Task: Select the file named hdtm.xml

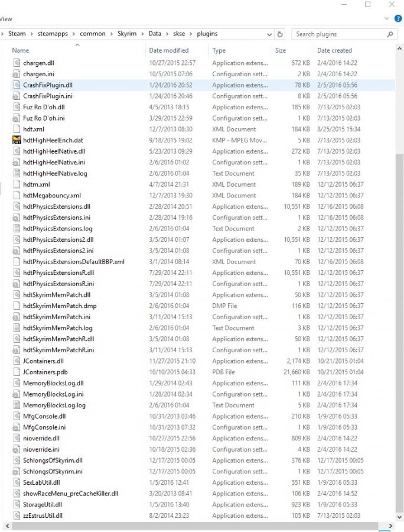Action: pos(37,184)
